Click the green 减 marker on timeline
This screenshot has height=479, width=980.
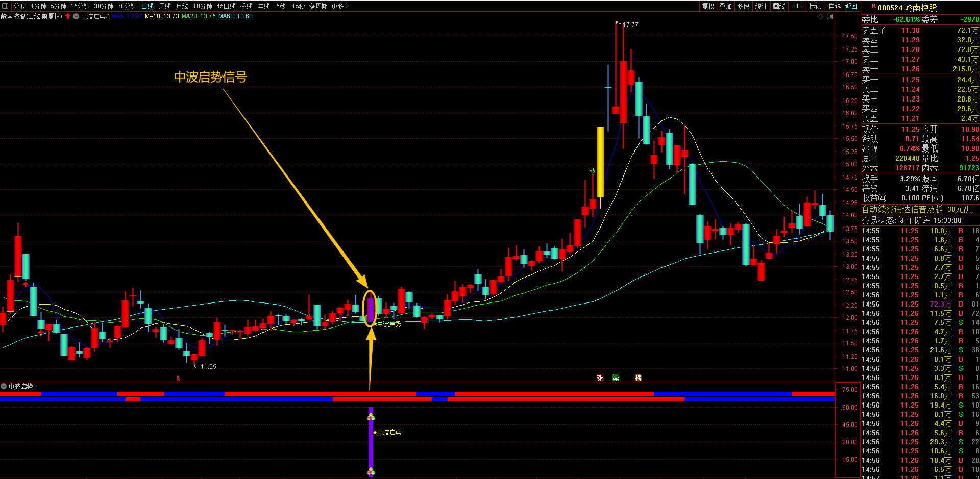(x=616, y=377)
